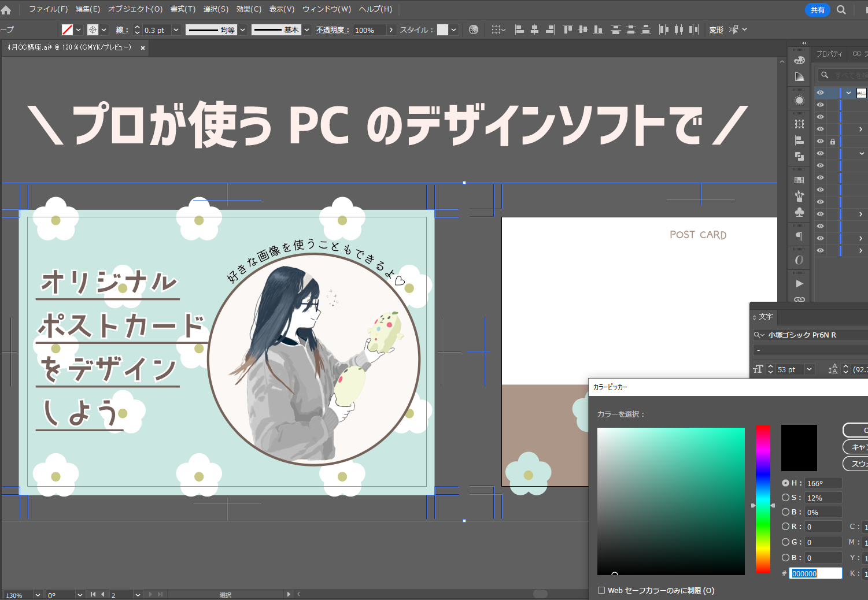Open the Align panel icon in dock

click(799, 140)
